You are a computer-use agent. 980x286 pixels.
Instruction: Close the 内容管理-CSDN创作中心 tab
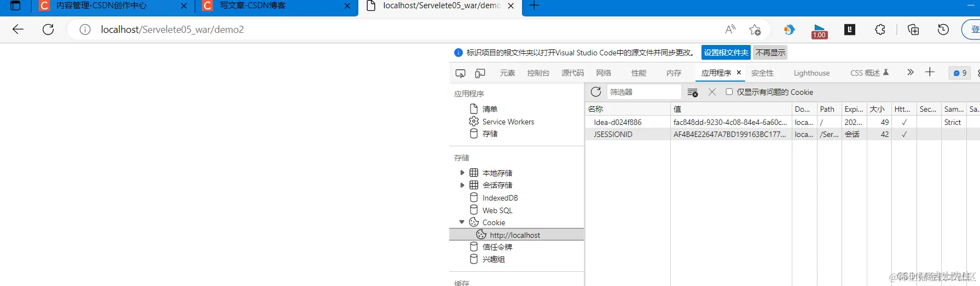[x=184, y=6]
